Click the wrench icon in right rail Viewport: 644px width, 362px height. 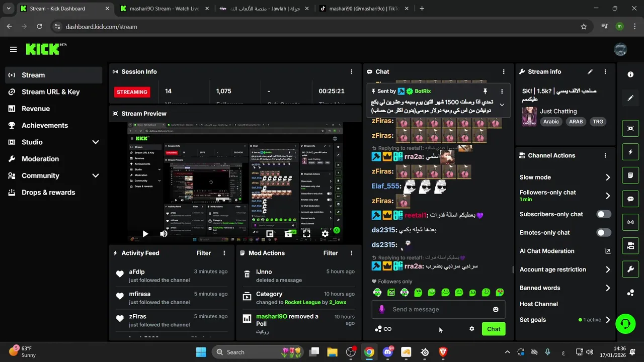[x=630, y=269]
